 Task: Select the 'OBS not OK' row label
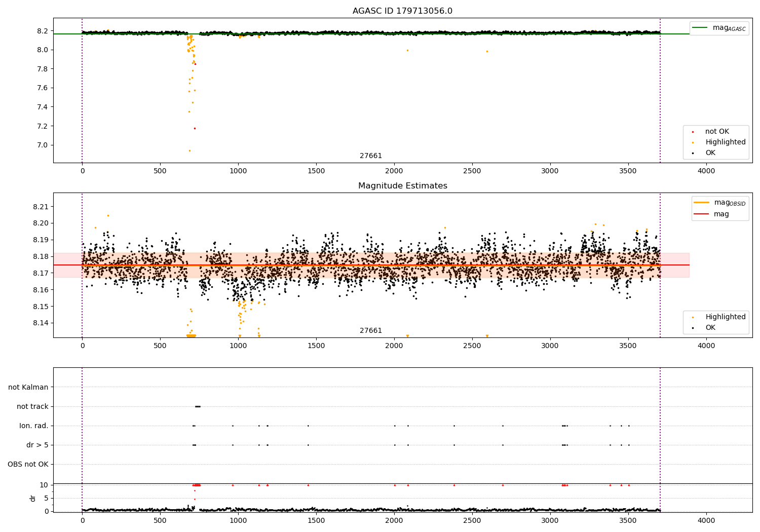pyautogui.click(x=28, y=464)
